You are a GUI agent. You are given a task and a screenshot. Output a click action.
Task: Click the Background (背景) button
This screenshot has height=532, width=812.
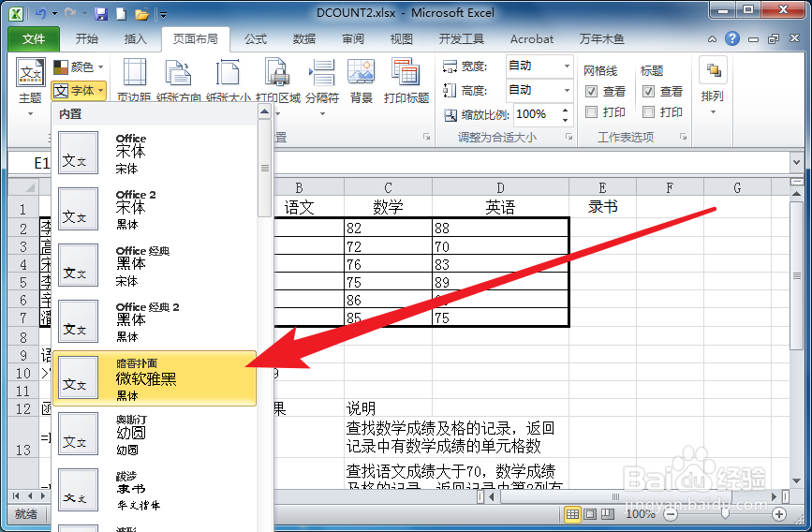tap(361, 80)
